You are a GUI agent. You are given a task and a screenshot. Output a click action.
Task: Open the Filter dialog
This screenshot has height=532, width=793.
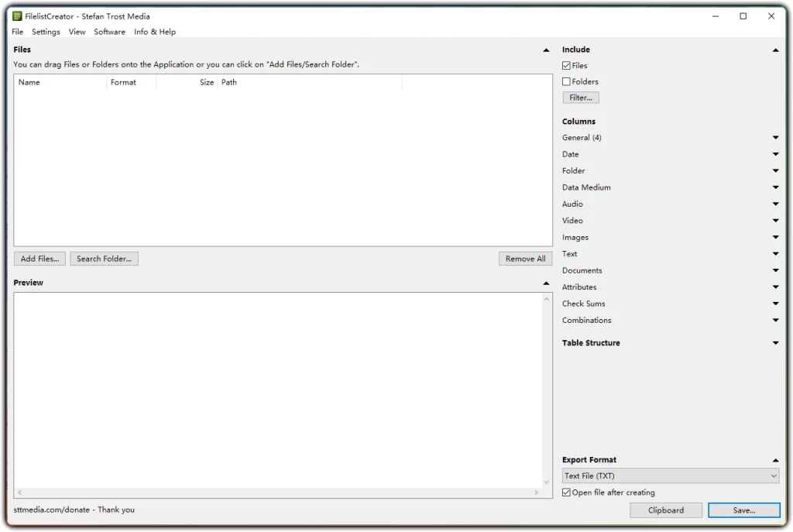click(x=580, y=97)
